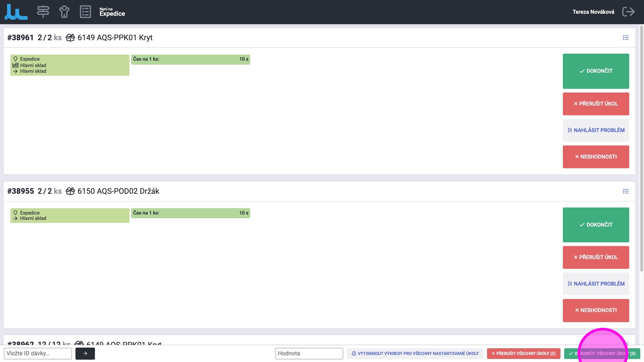The width and height of the screenshot is (644, 362).
Task: Click print drawings for all started tasks
Action: 415,354
